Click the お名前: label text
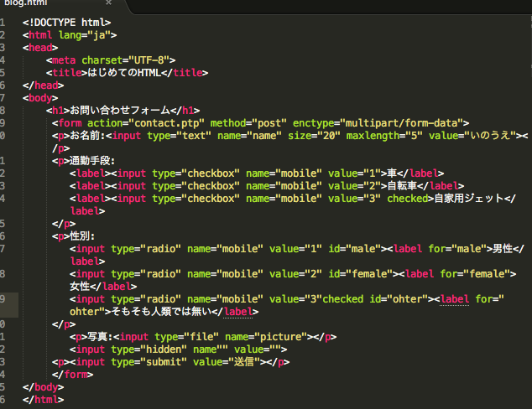The height and width of the screenshot is (409, 532). tap(87, 136)
